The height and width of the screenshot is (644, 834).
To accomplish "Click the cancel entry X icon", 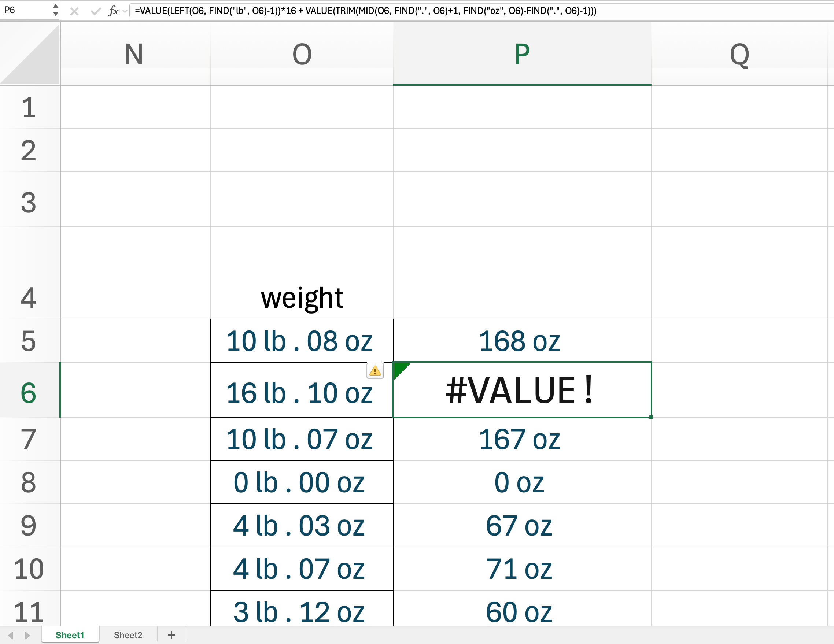I will pos(74,11).
